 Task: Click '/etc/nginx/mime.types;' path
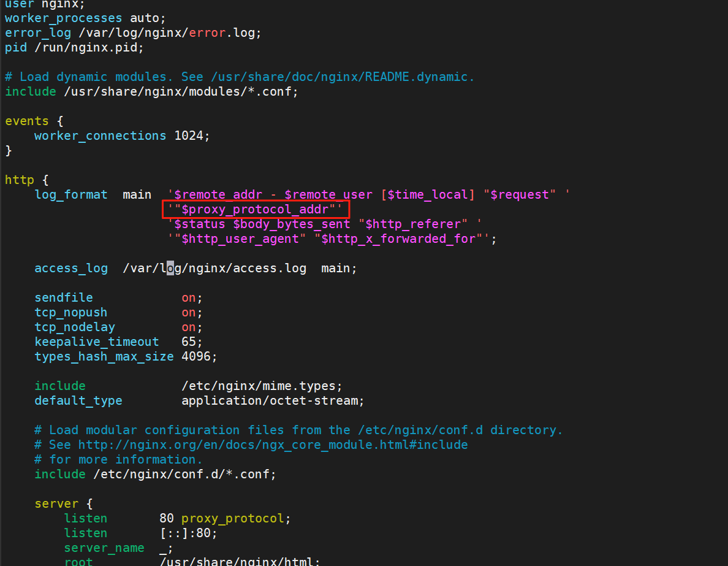[262, 386]
